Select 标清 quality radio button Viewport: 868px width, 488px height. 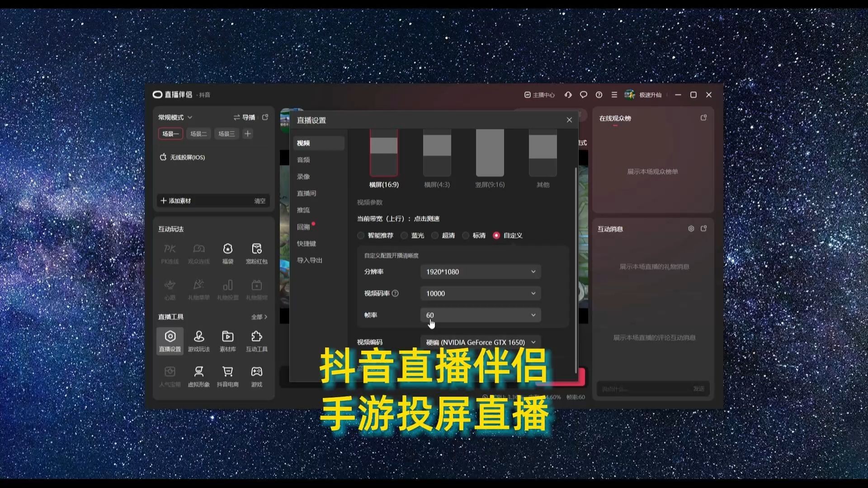click(466, 235)
